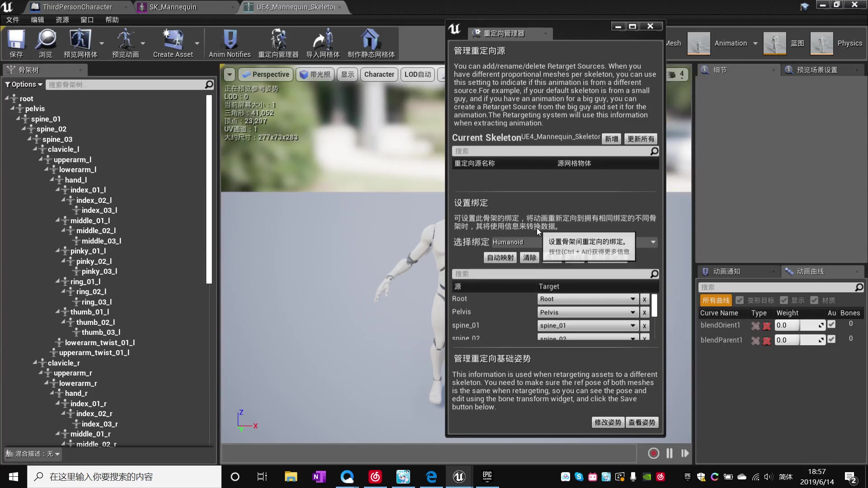Click the 制作静态网格体 toolbar icon
The image size is (868, 488).
371,43
